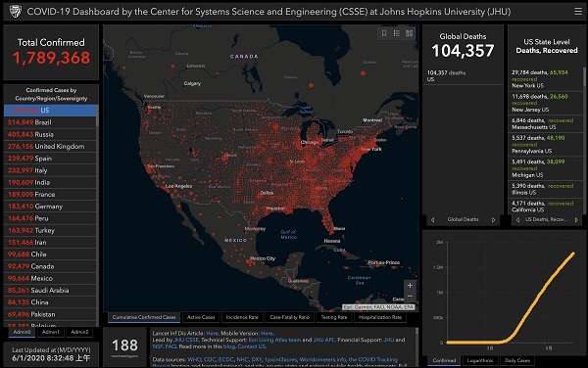Screen dimensions: 588x368
Task: Open the basemap gallery grid icon
Action: pyautogui.click(x=409, y=33)
